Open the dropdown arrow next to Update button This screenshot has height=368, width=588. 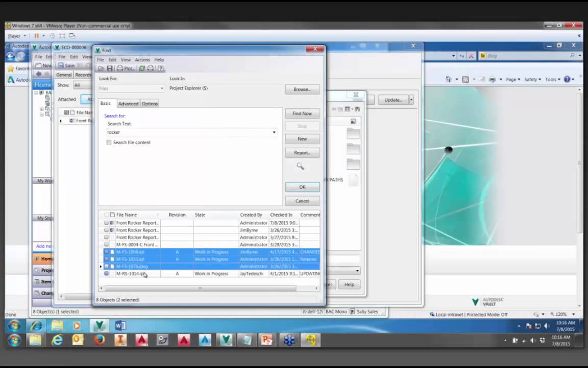[x=411, y=100]
